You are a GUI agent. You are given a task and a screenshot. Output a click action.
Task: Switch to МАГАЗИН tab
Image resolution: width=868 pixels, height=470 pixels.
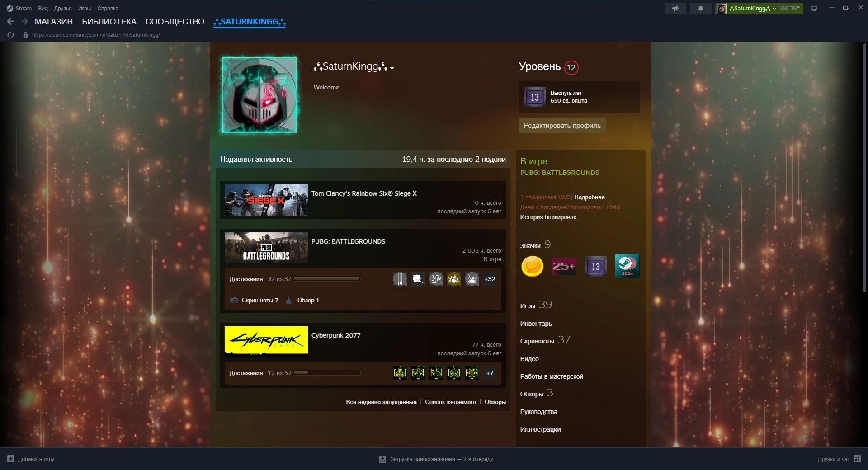pos(54,22)
